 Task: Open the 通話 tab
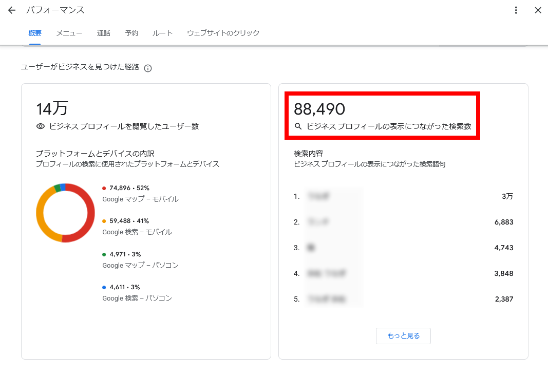104,33
